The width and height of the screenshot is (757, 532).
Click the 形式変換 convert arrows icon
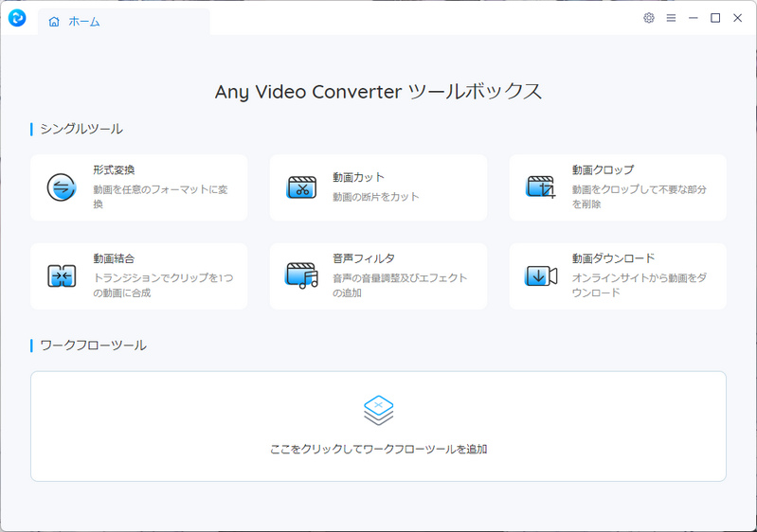[62, 187]
